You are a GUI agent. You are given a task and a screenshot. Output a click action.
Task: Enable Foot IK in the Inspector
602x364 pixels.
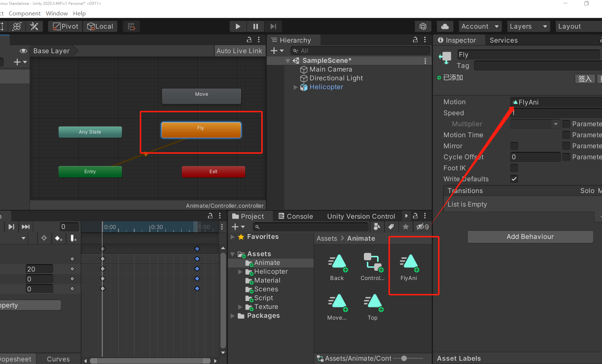(514, 168)
